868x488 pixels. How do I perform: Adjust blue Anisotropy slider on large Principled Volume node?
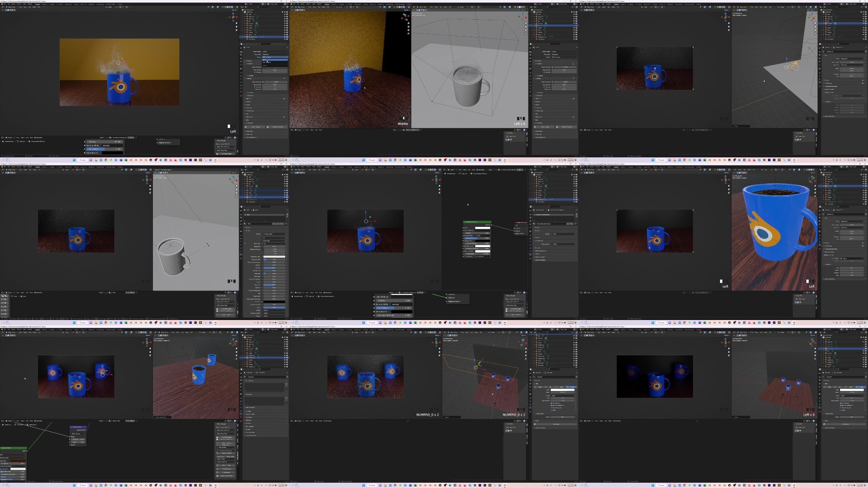coord(477,238)
